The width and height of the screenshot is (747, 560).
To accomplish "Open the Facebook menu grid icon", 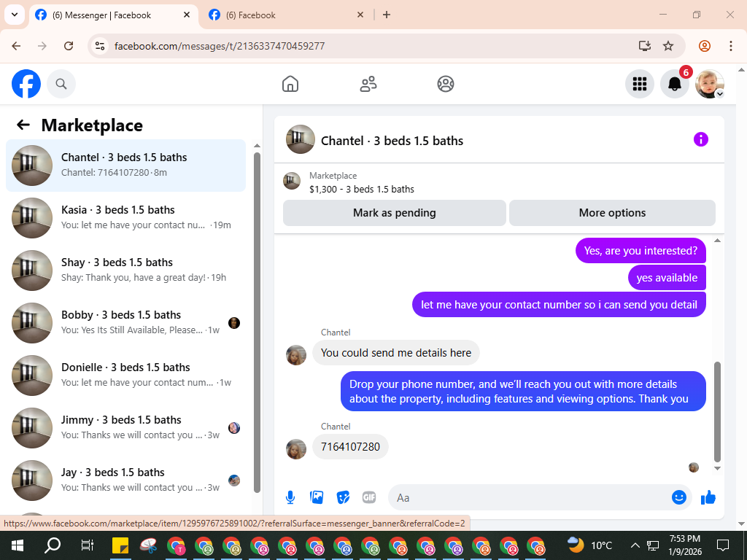I will coord(639,84).
